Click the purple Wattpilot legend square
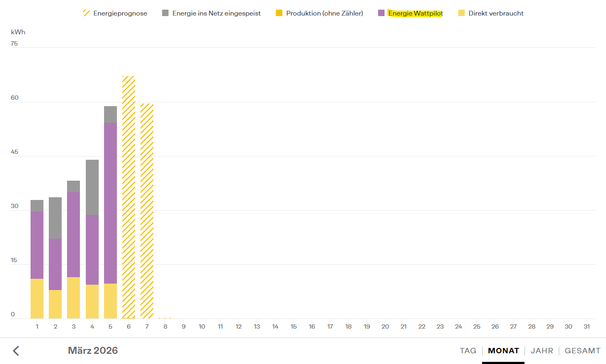 coord(381,13)
